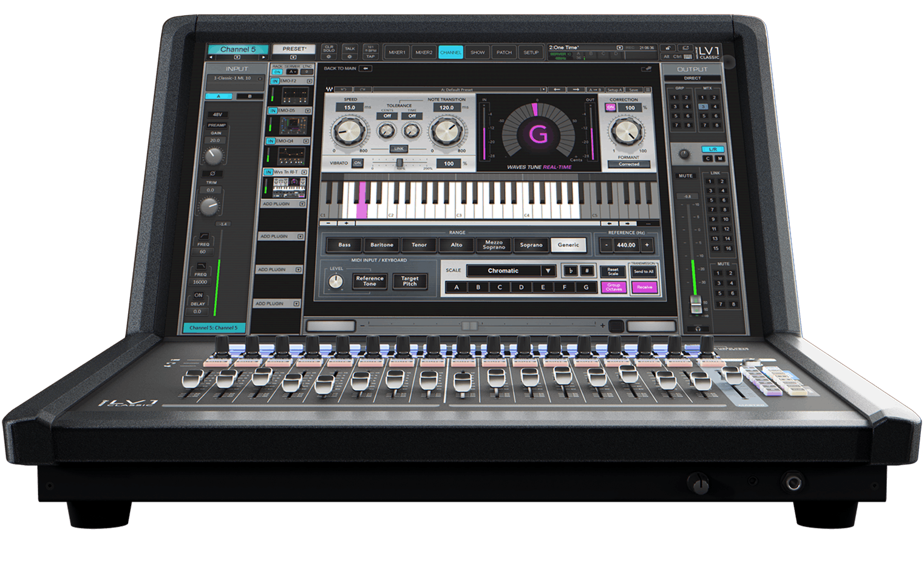The image size is (924, 563).
Task: Click the output channel fader handle
Action: pyautogui.click(x=696, y=305)
